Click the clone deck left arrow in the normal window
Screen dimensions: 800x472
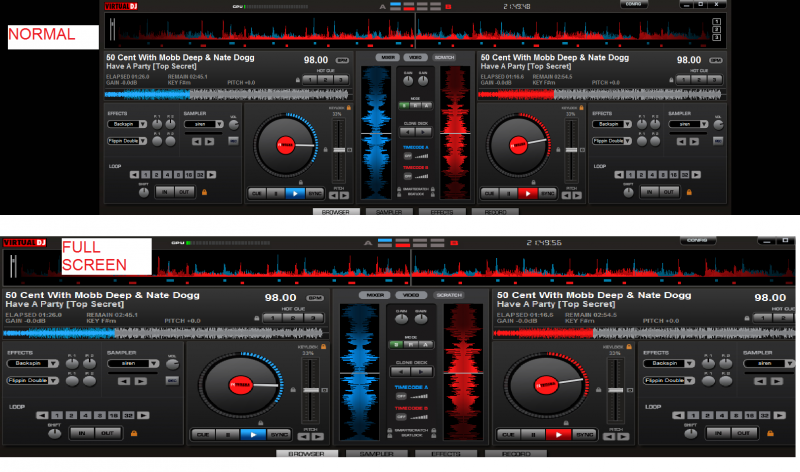(408, 132)
